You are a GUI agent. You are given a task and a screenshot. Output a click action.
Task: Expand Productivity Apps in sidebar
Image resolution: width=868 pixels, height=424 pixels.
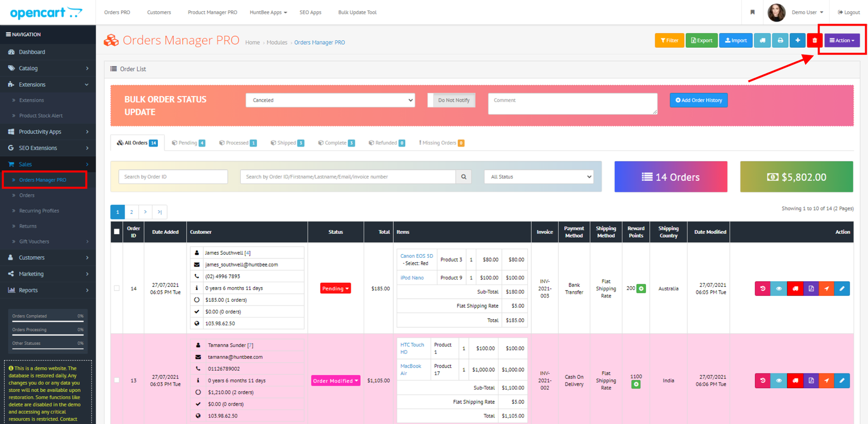pyautogui.click(x=48, y=131)
